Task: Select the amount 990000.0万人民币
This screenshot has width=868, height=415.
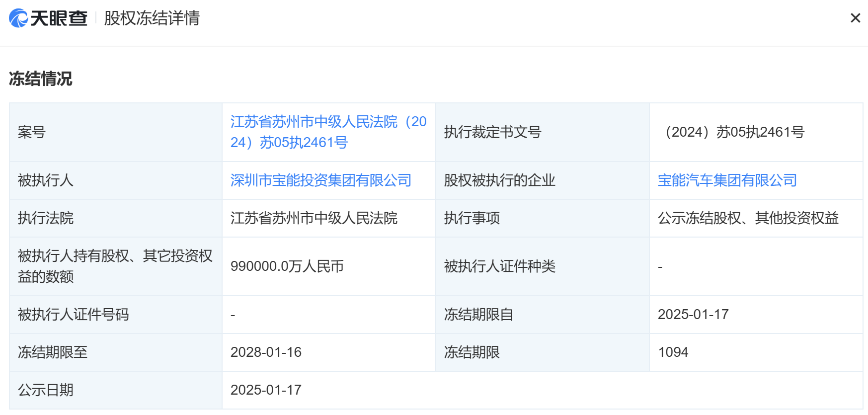Action: 287,266
